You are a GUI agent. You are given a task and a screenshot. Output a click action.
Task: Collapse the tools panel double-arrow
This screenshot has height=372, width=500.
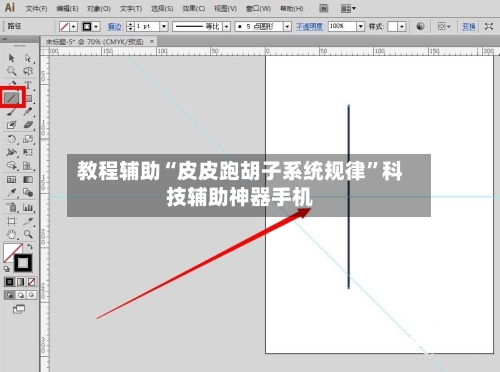5,39
